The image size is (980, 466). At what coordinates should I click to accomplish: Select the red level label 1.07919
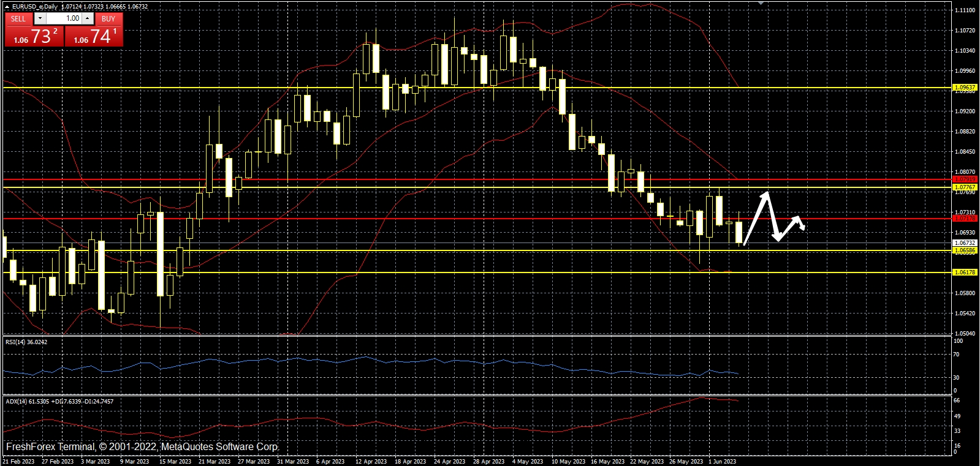[965, 179]
